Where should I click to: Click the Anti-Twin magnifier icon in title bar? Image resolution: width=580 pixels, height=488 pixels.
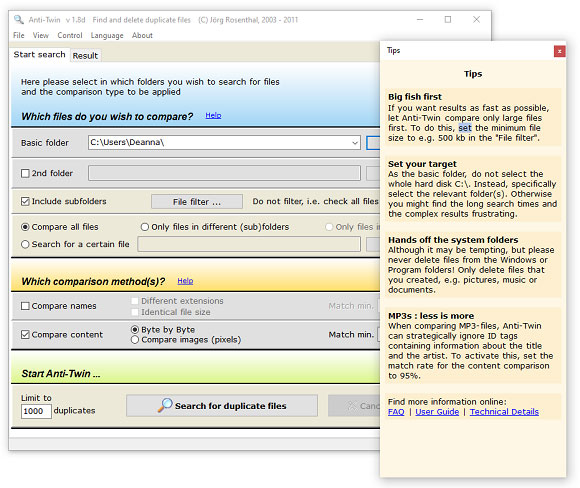(x=18, y=20)
